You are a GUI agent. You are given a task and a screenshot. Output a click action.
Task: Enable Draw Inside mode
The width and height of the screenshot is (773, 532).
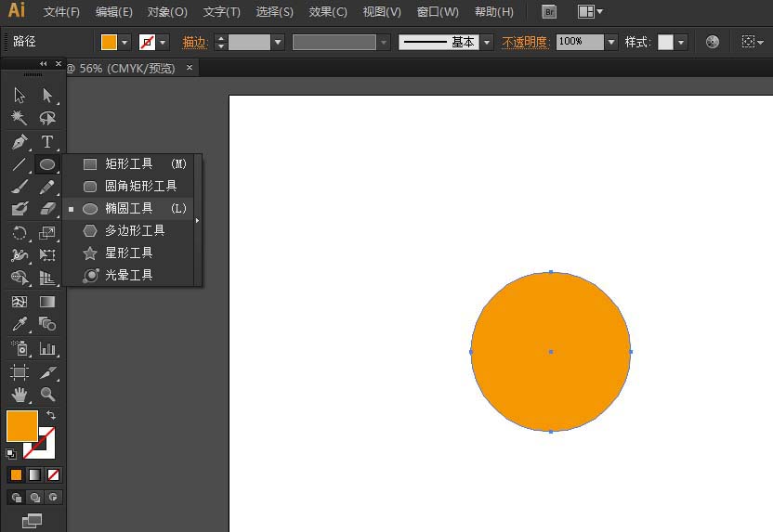(x=53, y=498)
